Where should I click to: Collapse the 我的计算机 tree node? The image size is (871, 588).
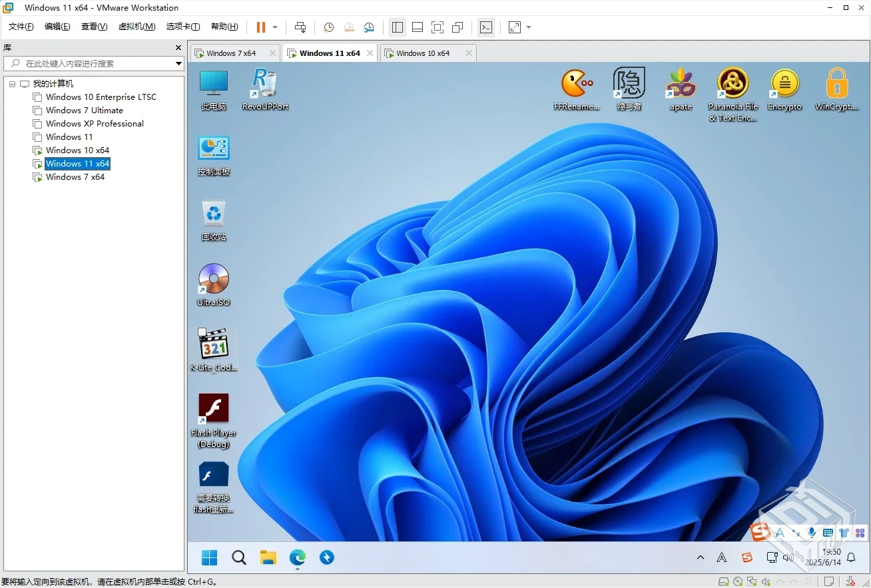tap(12, 84)
